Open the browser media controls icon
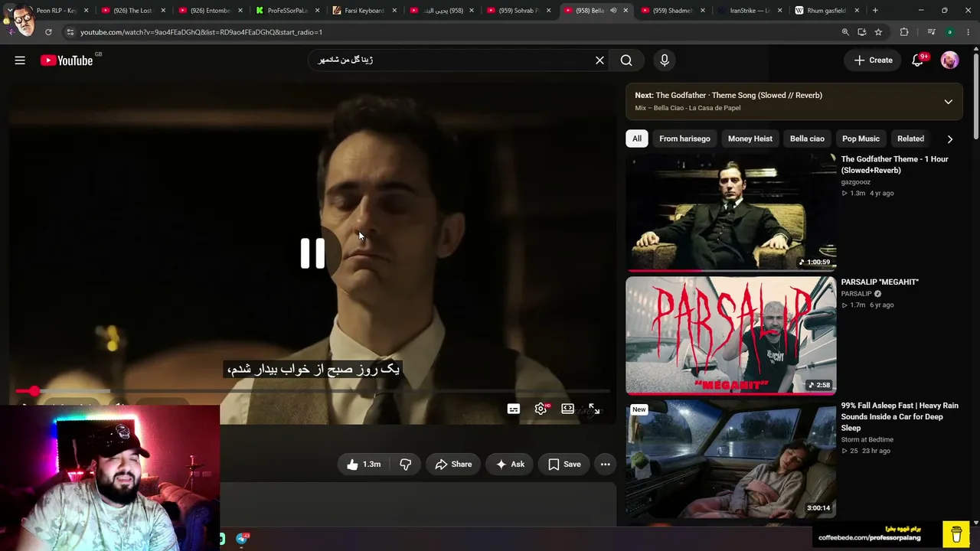Image resolution: width=980 pixels, height=551 pixels. click(x=931, y=32)
